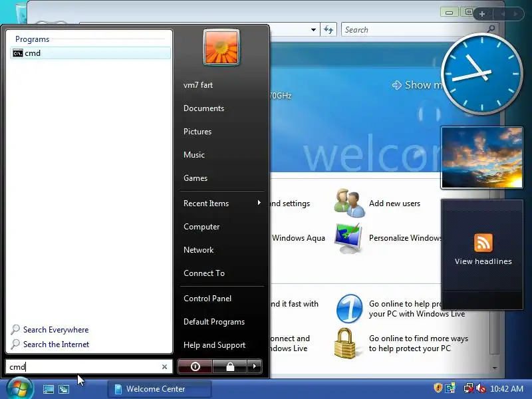Open Default Programs
This screenshot has width=532, height=399.
(x=214, y=322)
